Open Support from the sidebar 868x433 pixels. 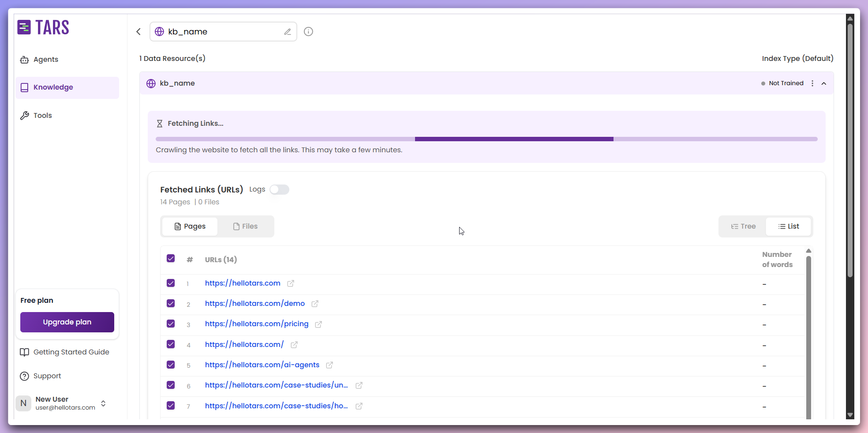point(41,376)
